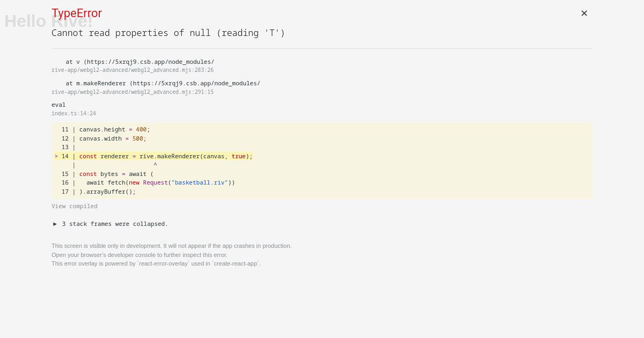The height and width of the screenshot is (338, 644).
Task: Click the 'powered by react-error-overlay' text
Action: [x=156, y=263]
